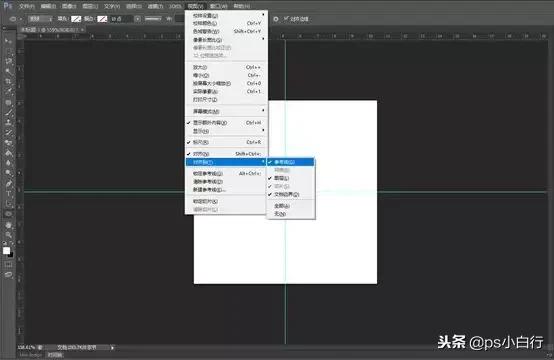
Task: Select the Gradient tool
Action: pos(8,153)
